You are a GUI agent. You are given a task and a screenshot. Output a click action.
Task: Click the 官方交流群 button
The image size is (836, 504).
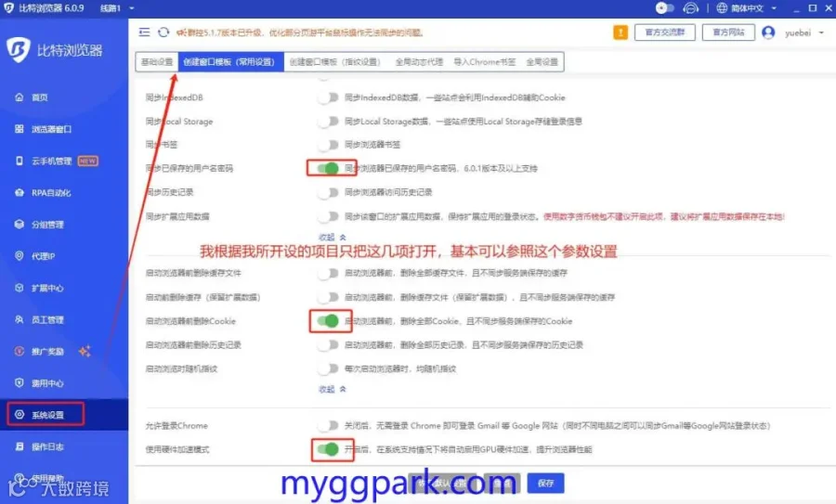click(665, 32)
